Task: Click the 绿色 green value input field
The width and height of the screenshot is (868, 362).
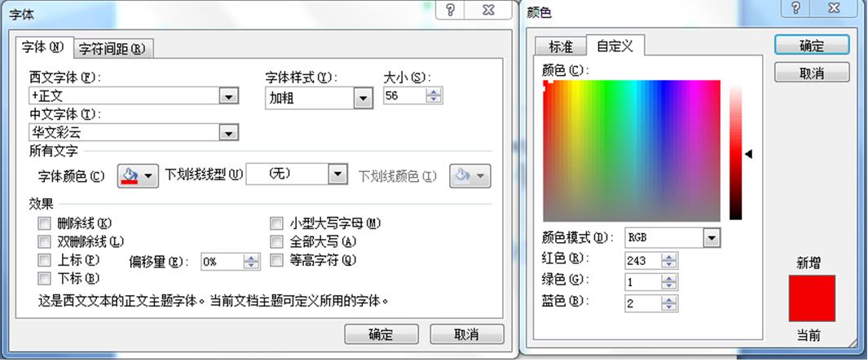Action: tap(643, 282)
